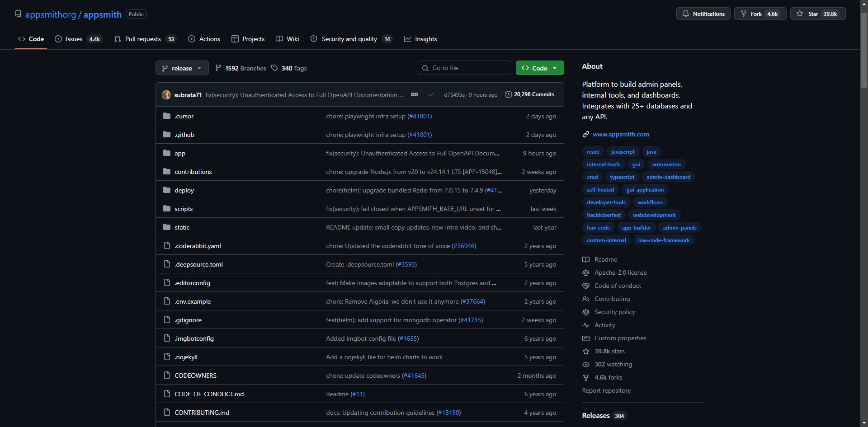Viewport: 868px width, 427px height.
Task: Open pull request #36946 link
Action: point(464,246)
